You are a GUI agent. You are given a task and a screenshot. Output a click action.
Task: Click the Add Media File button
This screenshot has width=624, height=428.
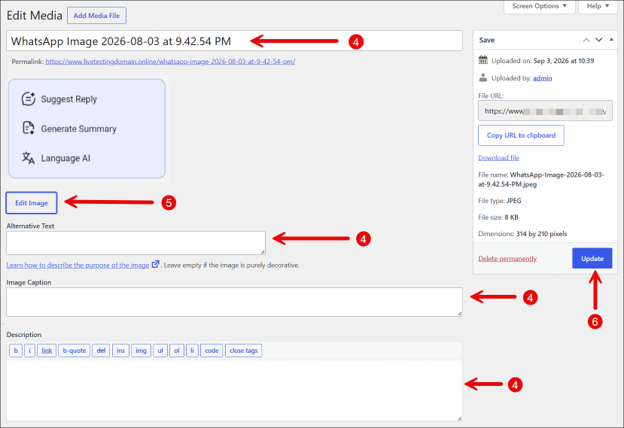(x=97, y=16)
